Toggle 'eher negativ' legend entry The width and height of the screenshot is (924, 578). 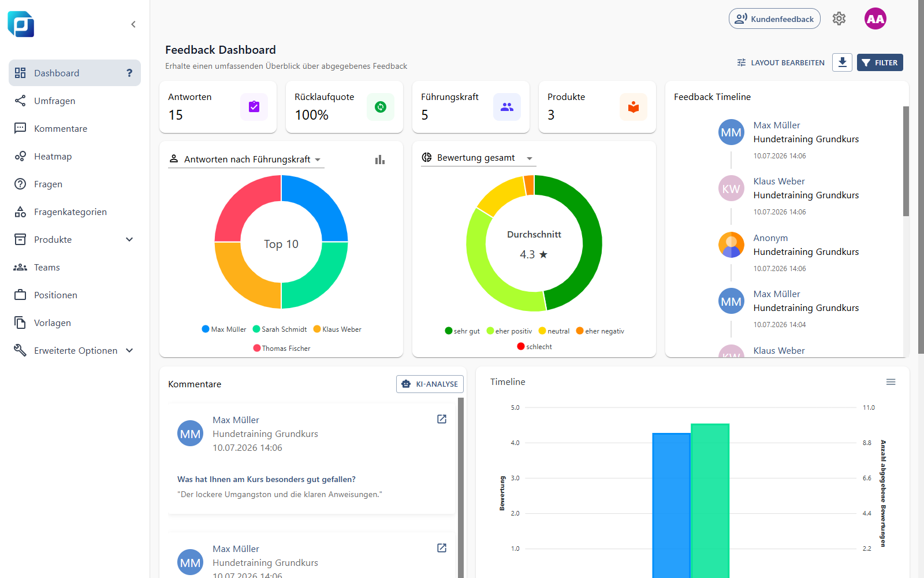click(600, 331)
